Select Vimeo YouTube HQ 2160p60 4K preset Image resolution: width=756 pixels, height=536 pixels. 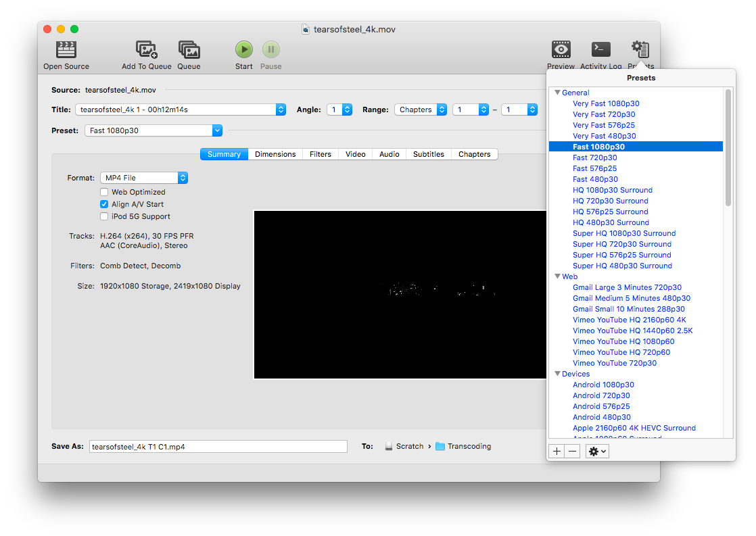[x=630, y=320]
